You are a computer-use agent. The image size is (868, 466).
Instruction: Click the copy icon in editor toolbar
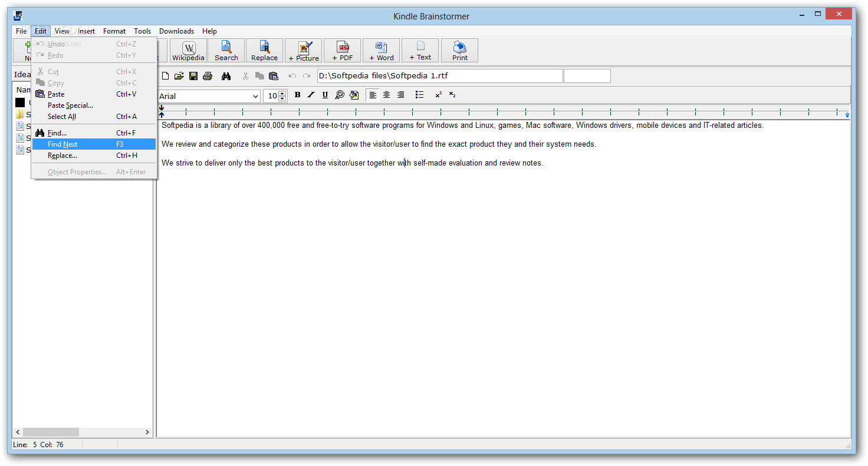[x=259, y=76]
